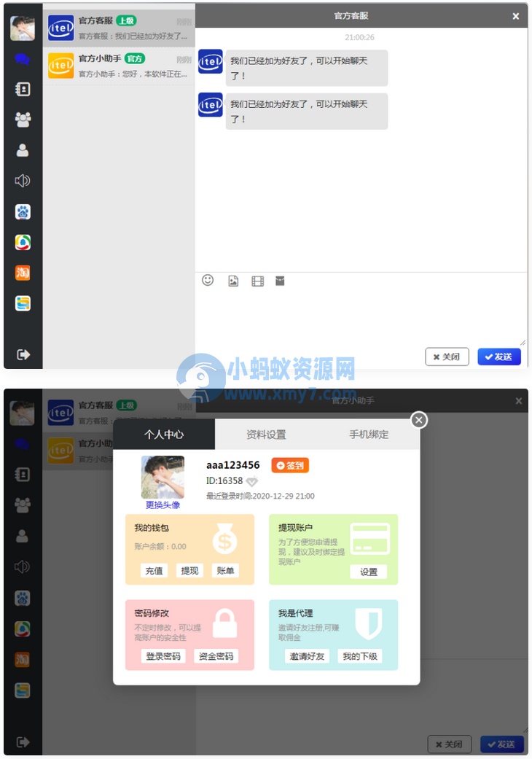Click the 登录密码 button
This screenshot has width=532, height=759.
pos(163,656)
